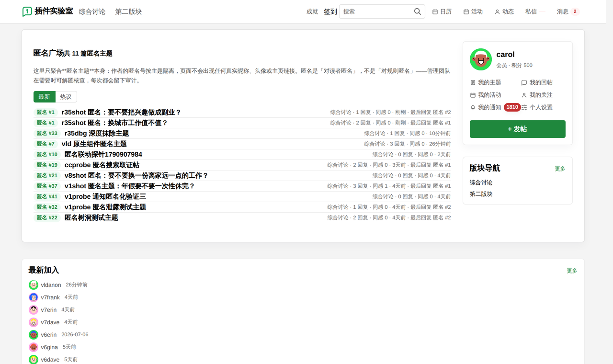Open 私信 private messages
Viewport: 613px width, 364px height.
[531, 11]
